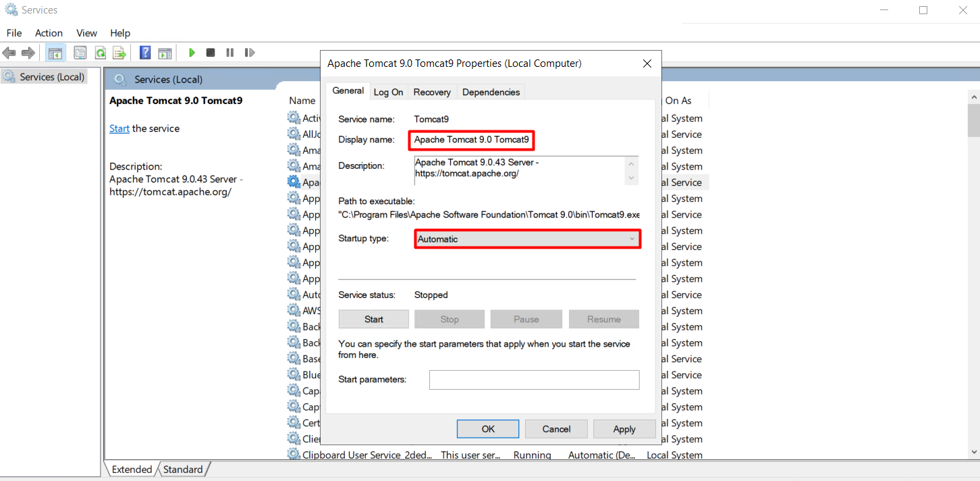The width and height of the screenshot is (980, 481).
Task: Show the Action pane using its toolbar icon
Action: (165, 52)
